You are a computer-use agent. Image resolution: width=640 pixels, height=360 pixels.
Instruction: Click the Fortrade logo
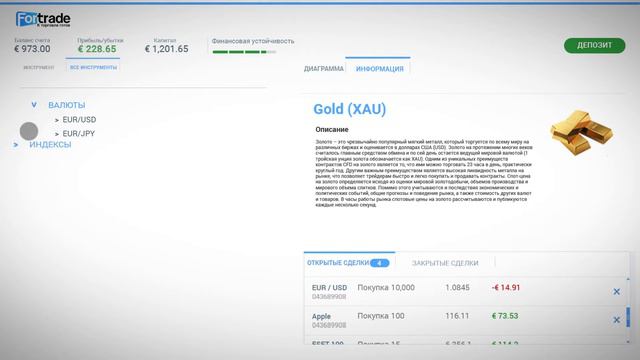tap(43, 19)
